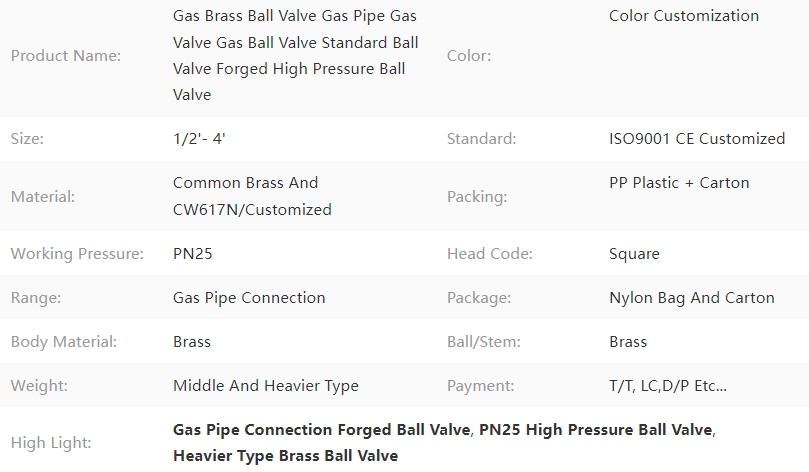This screenshot has height=472, width=809.
Task: Click the Gas Pipe Connection range value
Action: point(249,298)
